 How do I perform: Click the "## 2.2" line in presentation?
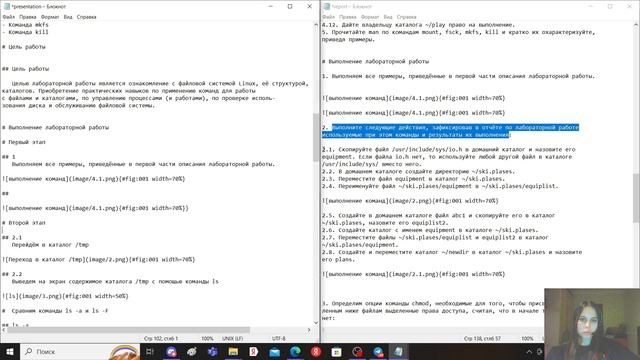point(12,274)
